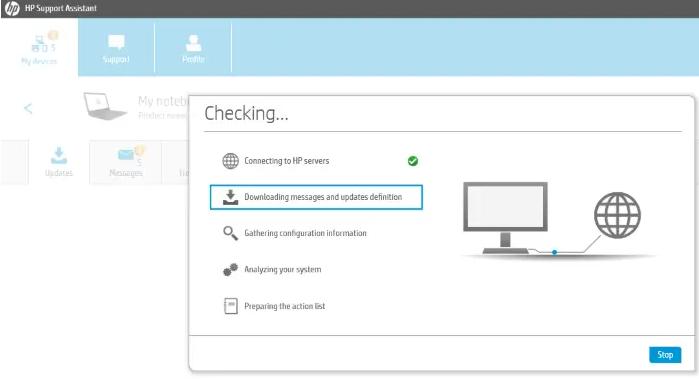Stop the checking process
The width and height of the screenshot is (699, 381).
665,355
